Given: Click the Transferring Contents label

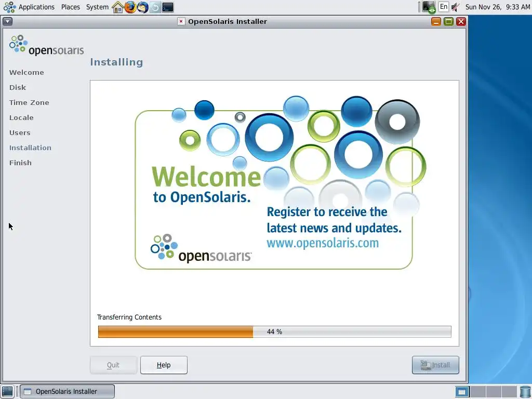Looking at the screenshot, I should pos(129,317).
